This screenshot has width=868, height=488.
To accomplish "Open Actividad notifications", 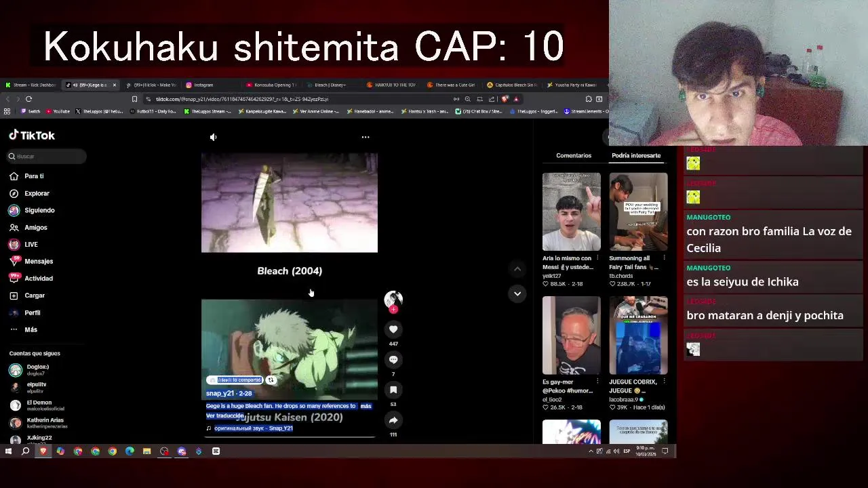I will click(31, 279).
